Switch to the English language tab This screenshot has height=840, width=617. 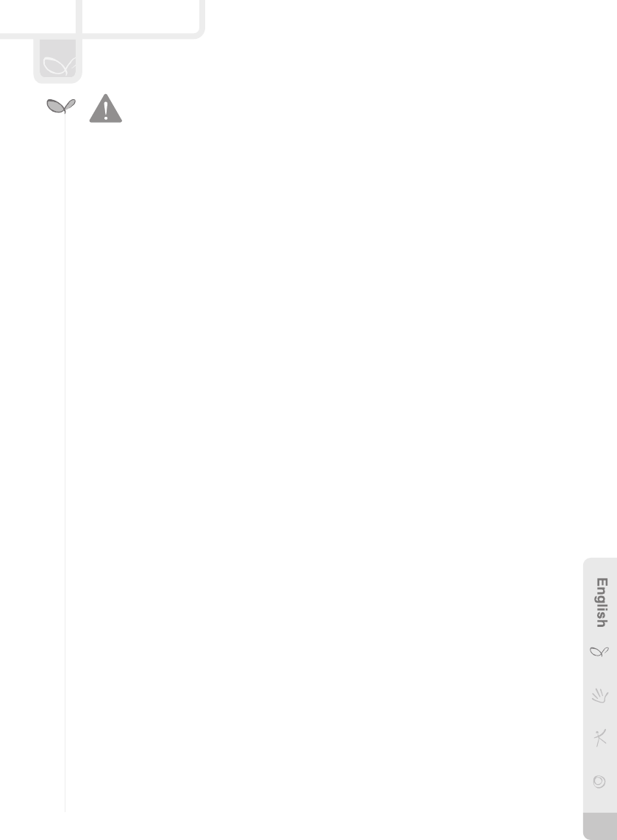click(602, 603)
